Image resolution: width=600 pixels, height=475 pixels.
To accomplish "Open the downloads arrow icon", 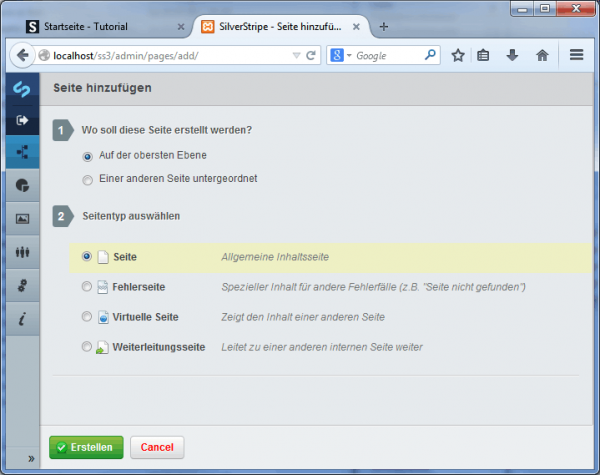I will click(x=512, y=55).
